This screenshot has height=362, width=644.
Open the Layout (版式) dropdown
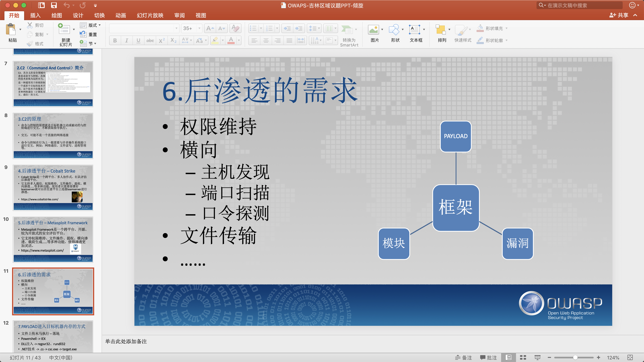tap(91, 25)
